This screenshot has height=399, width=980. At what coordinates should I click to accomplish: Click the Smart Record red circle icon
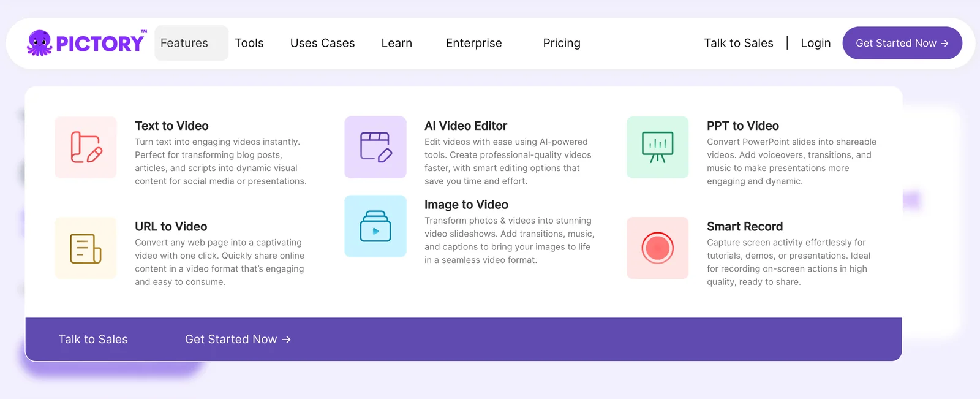[657, 248]
